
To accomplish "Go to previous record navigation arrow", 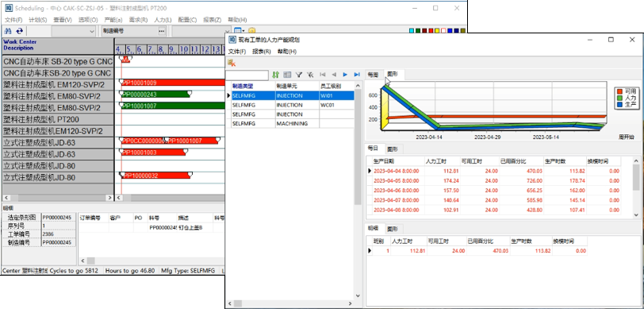I will tap(334, 75).
